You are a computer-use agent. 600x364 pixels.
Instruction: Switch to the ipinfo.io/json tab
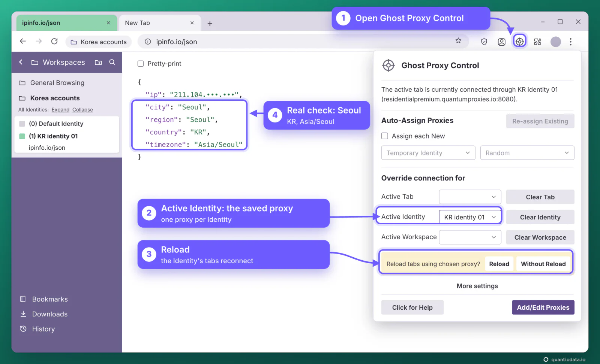coord(67,23)
